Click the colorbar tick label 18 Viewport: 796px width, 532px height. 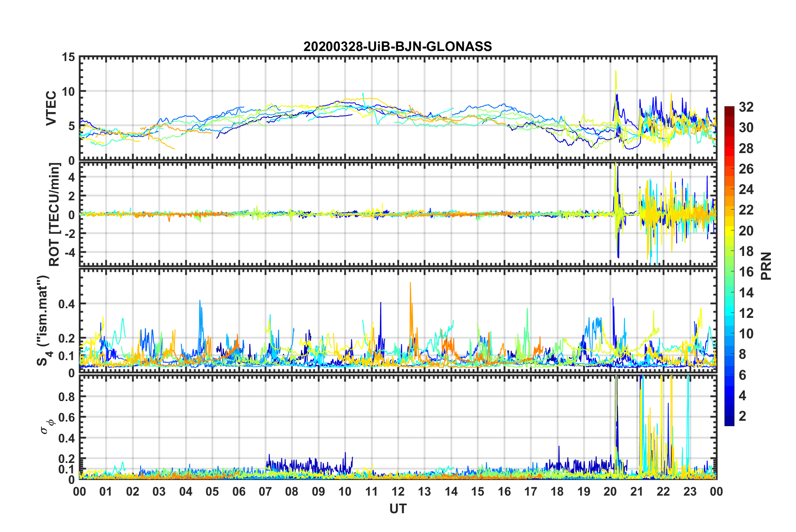pyautogui.click(x=746, y=251)
